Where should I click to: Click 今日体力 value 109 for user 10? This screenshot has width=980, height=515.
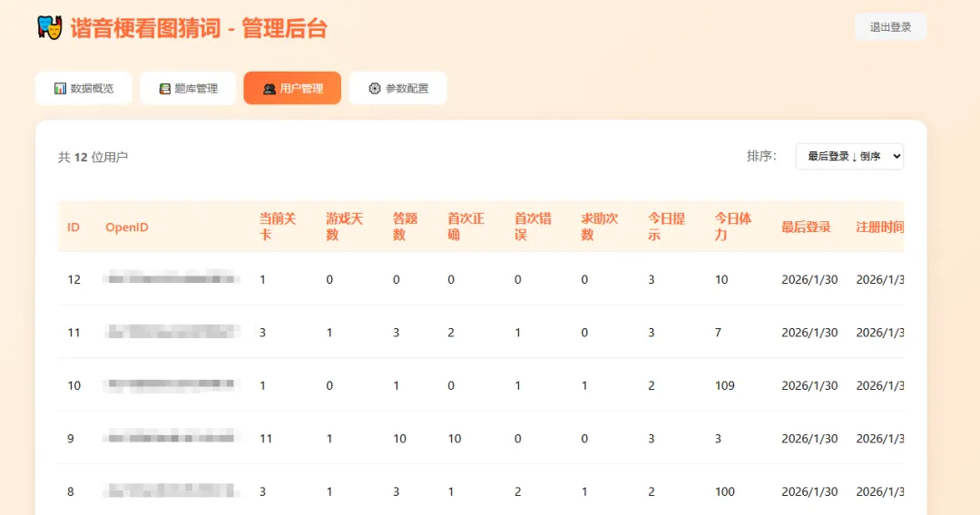pos(725,385)
